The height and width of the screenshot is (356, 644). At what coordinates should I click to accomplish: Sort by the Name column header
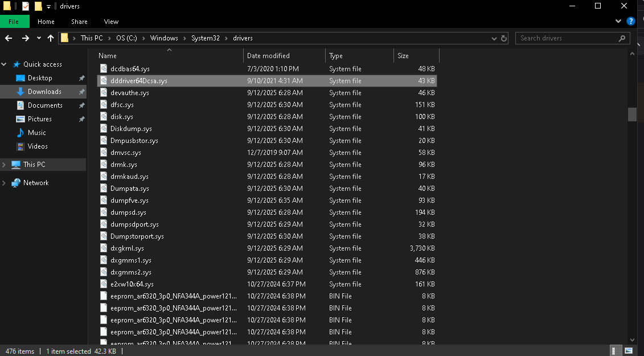coord(169,55)
